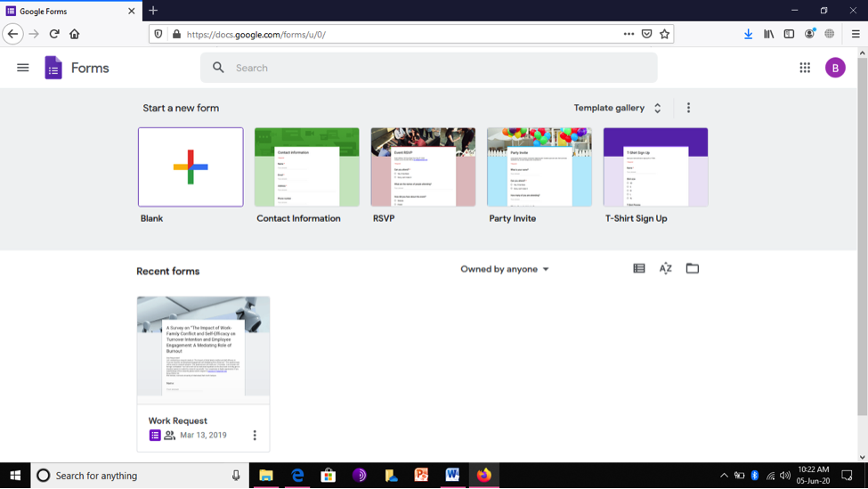Click the Work Request form title

tap(178, 421)
